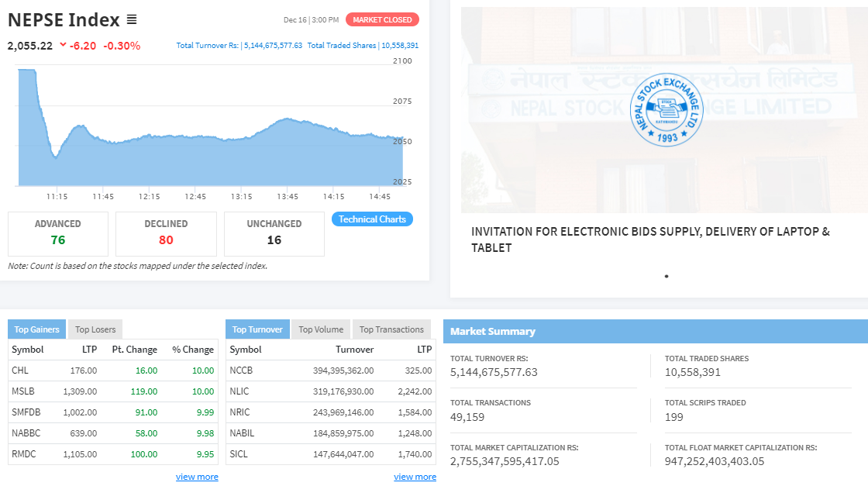
Task: Click the MARKET CLOSED status badge
Action: coord(382,19)
